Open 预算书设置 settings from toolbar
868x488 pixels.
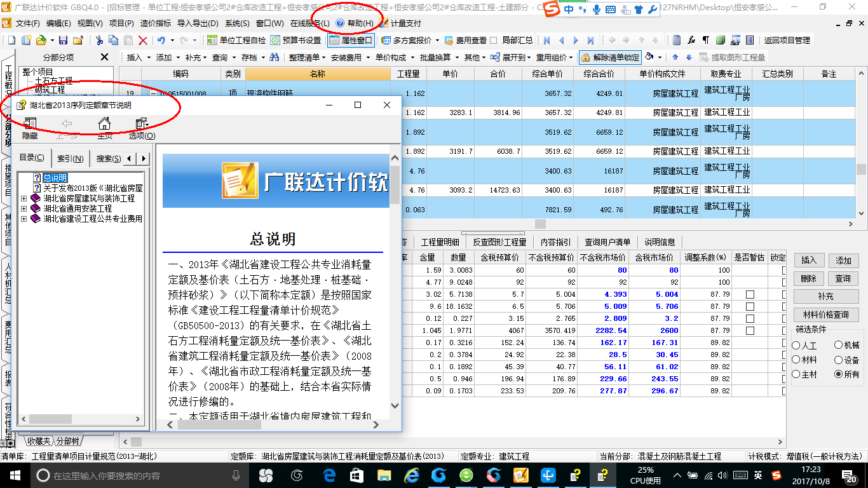[296, 40]
